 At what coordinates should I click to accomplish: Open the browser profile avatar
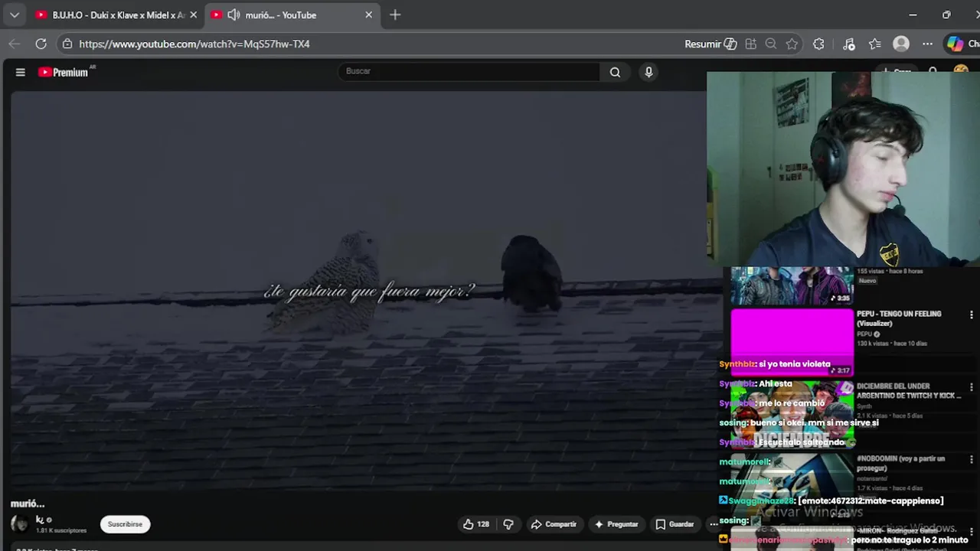pos(901,44)
